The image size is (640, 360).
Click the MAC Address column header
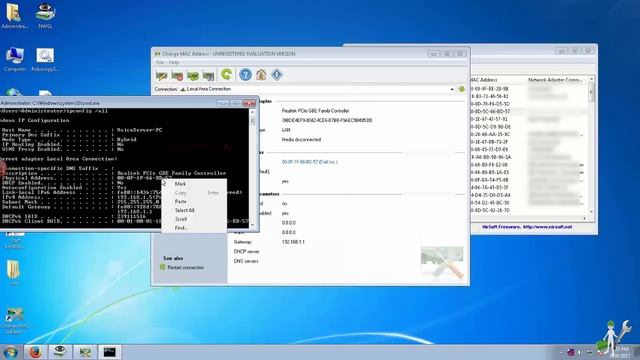[x=498, y=80]
